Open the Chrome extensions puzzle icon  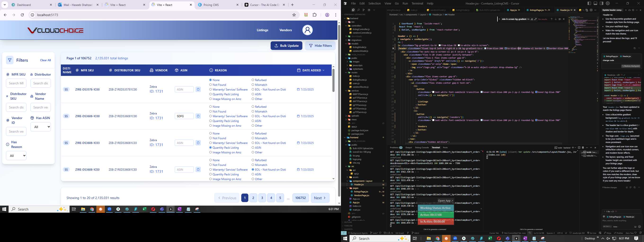tap(314, 15)
